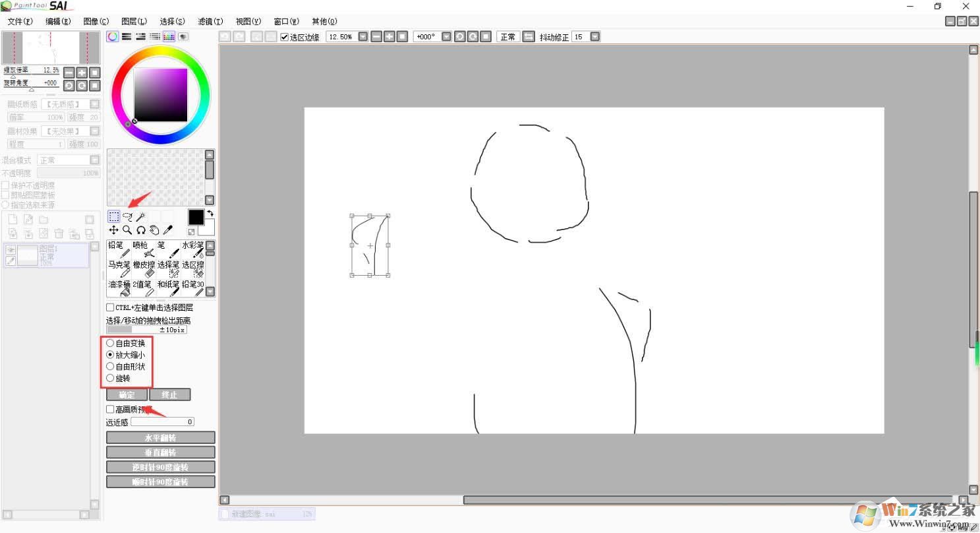Open the 抖动修正 value dropdown

(x=595, y=37)
